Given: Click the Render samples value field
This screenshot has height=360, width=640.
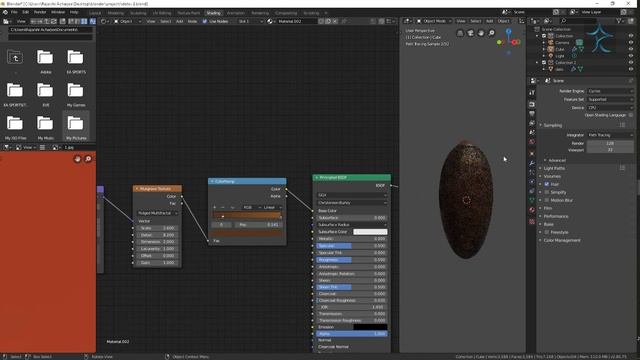Looking at the screenshot, I should (x=610, y=143).
